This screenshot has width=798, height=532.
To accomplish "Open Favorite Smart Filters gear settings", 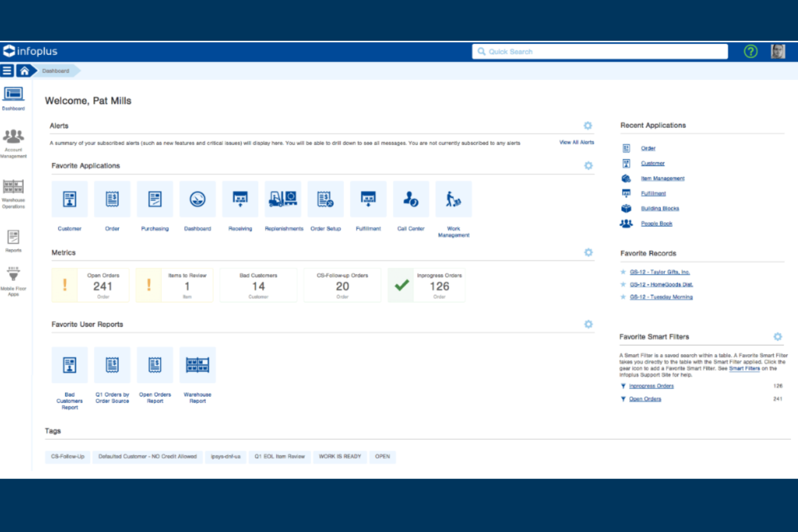I will coord(778,336).
